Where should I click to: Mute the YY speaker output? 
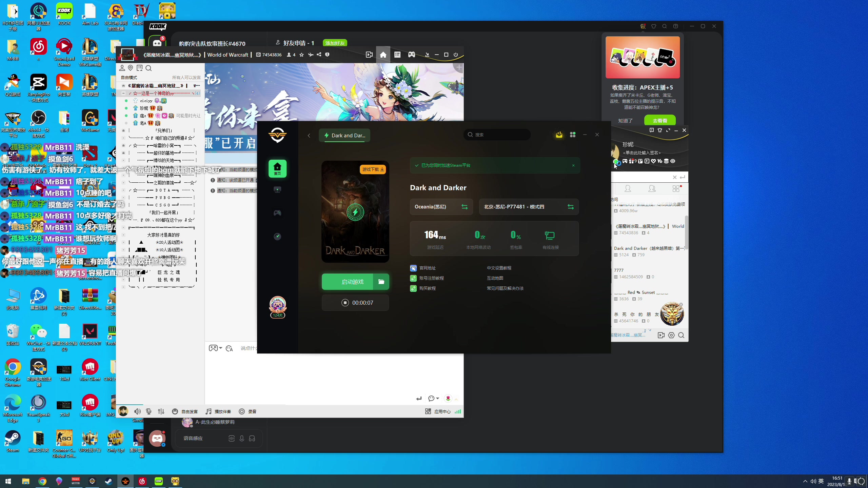tap(137, 411)
